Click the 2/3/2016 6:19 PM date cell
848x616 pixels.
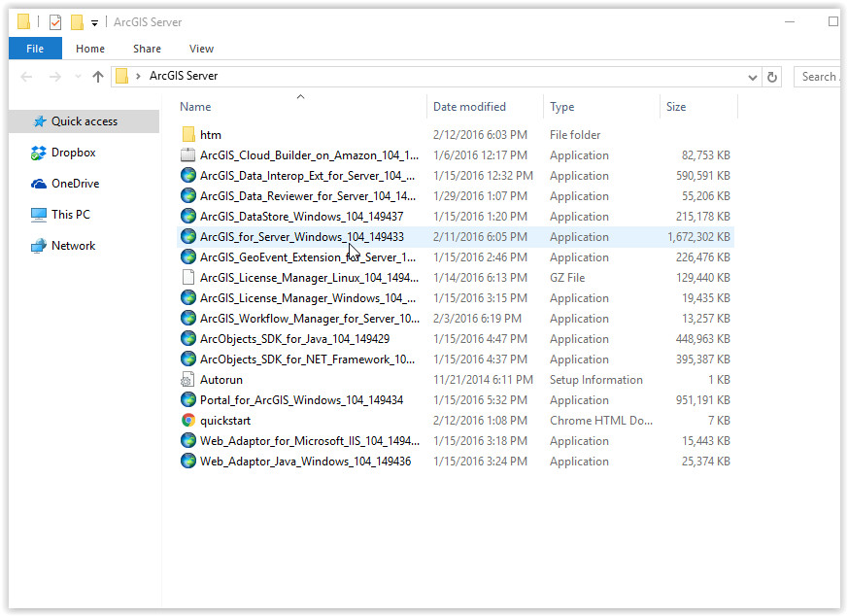pyautogui.click(x=477, y=319)
